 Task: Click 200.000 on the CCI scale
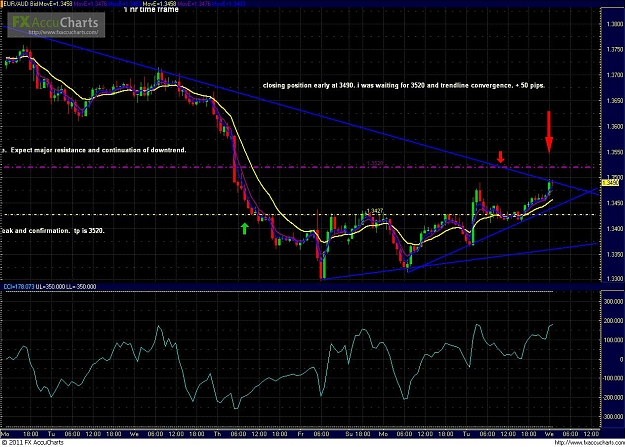(x=614, y=321)
